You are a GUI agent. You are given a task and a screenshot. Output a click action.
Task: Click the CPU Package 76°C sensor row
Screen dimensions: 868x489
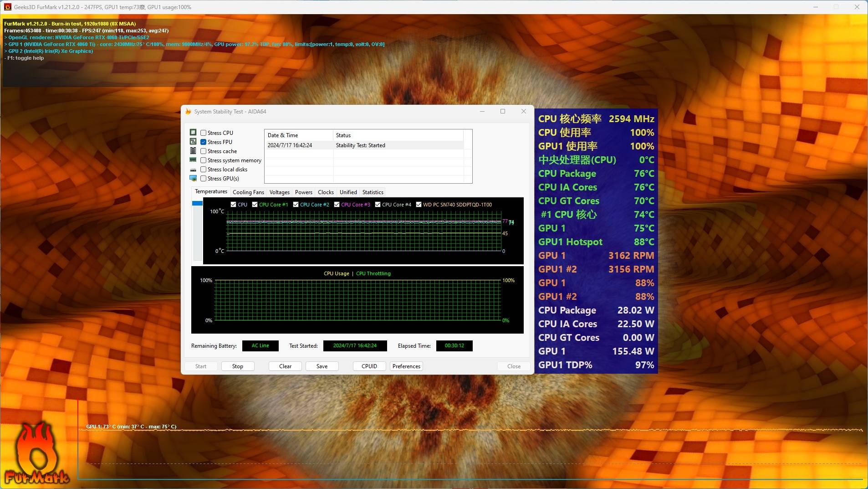tap(596, 174)
